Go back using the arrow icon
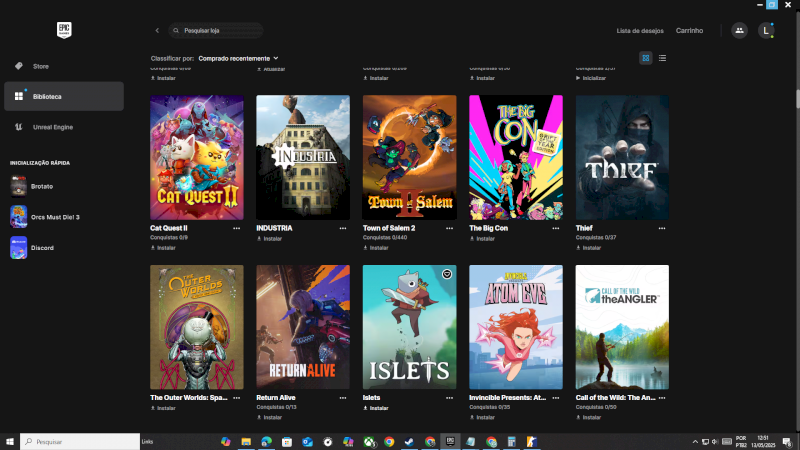This screenshot has height=450, width=800. [157, 31]
